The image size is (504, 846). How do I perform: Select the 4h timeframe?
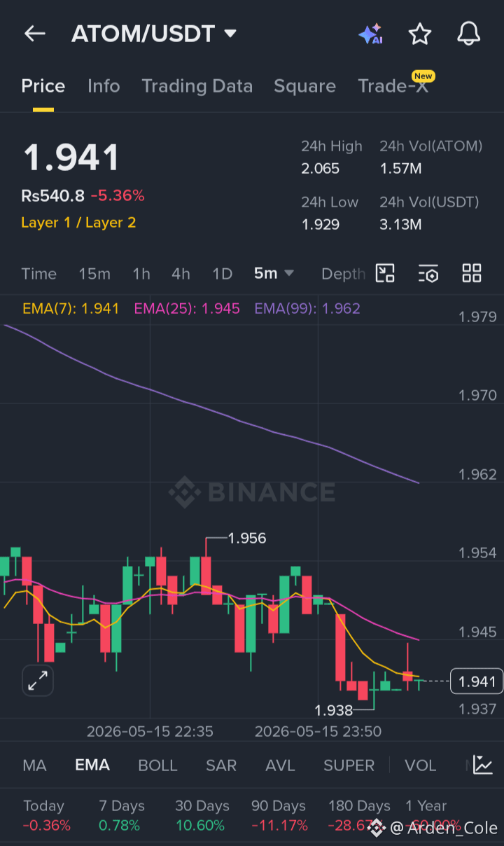pyautogui.click(x=181, y=274)
